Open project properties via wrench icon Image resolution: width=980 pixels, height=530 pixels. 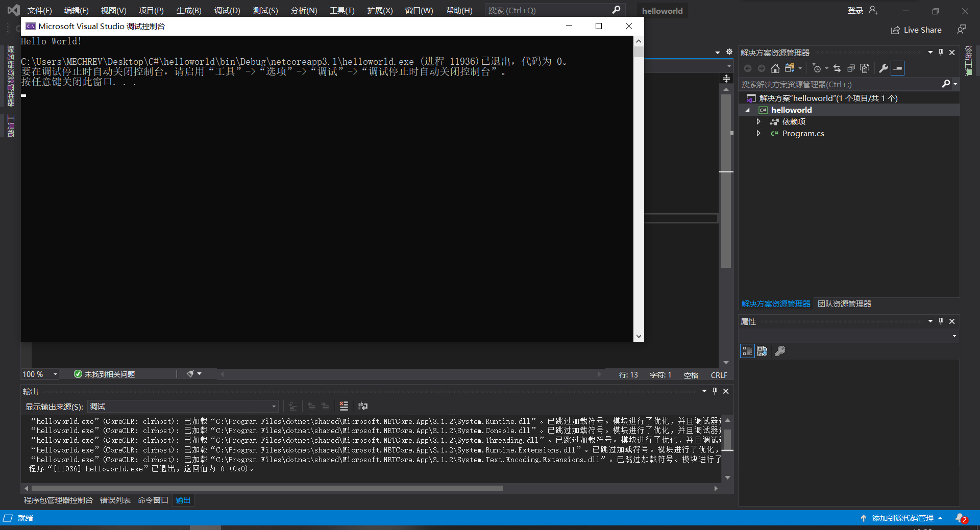coord(884,68)
